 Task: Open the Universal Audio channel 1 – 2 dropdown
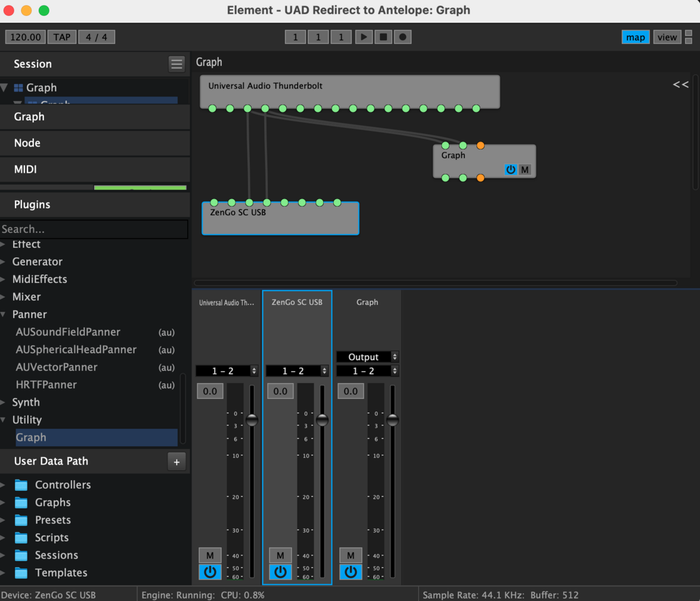point(227,371)
